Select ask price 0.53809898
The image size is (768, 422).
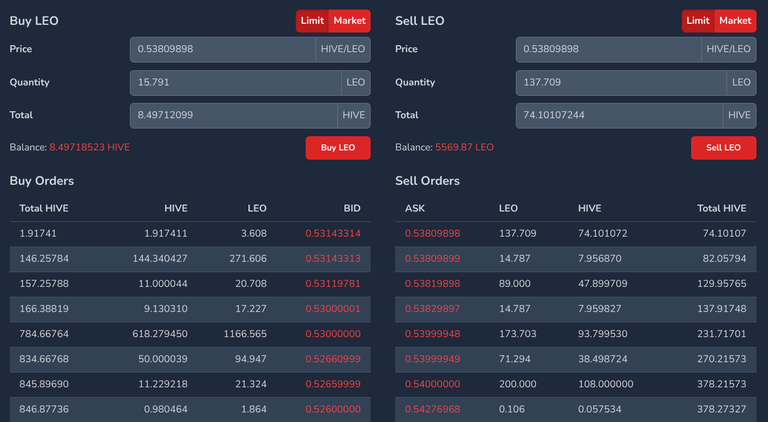(x=432, y=234)
